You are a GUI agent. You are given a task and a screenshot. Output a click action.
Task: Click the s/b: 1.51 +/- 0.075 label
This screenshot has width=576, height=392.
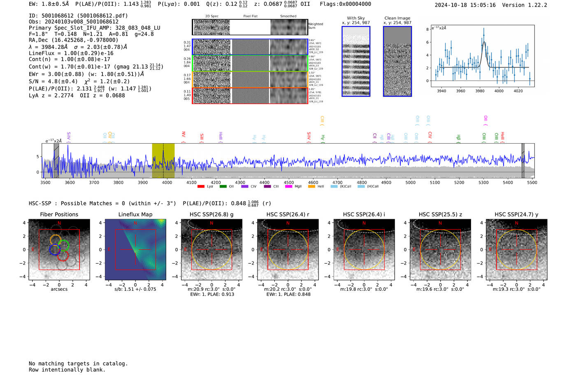135,289
